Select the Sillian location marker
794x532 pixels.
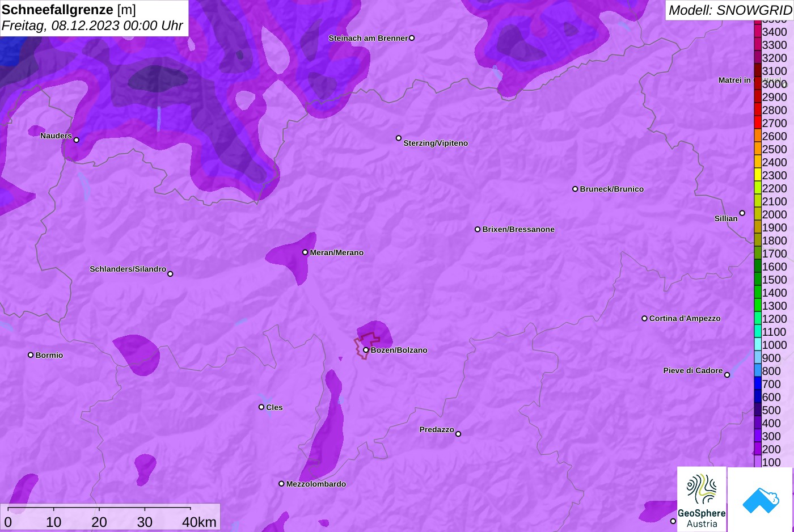pos(742,213)
